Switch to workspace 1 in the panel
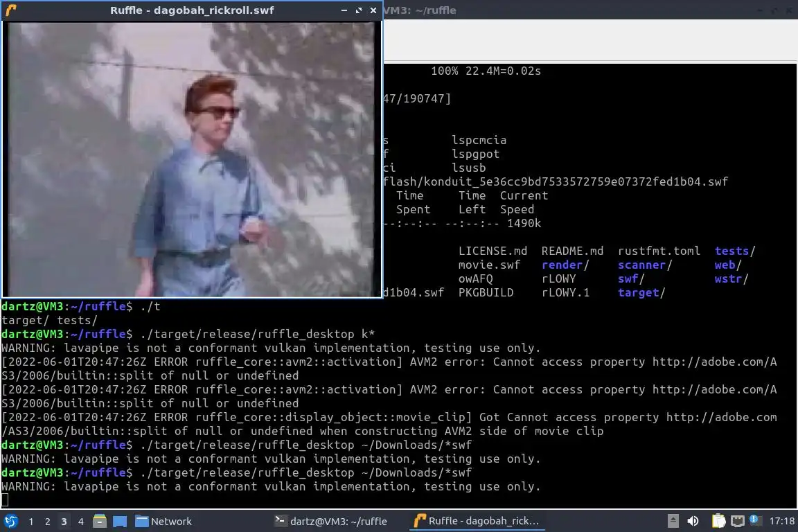The image size is (798, 532). 31,522
